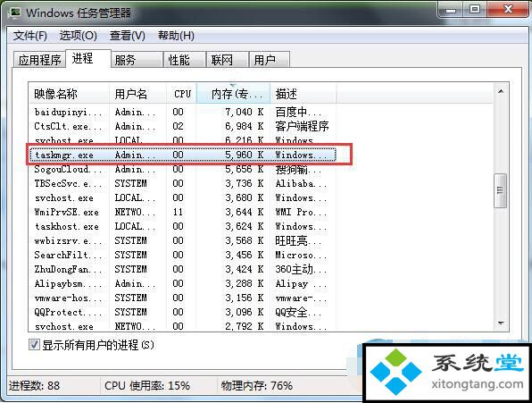Minimize the Task Manager window

451,9
